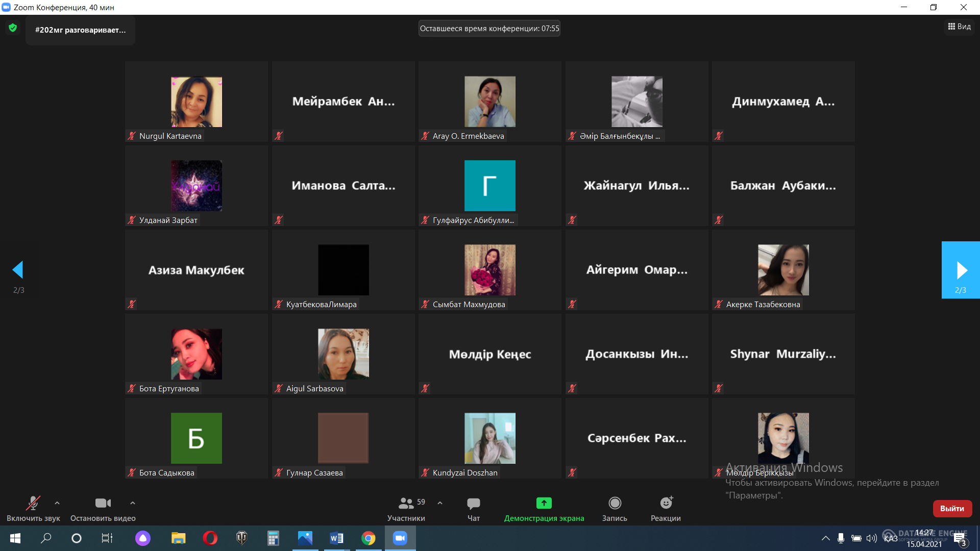Go to next gallery page arrow
This screenshot has height=551, width=980.
coord(961,270)
